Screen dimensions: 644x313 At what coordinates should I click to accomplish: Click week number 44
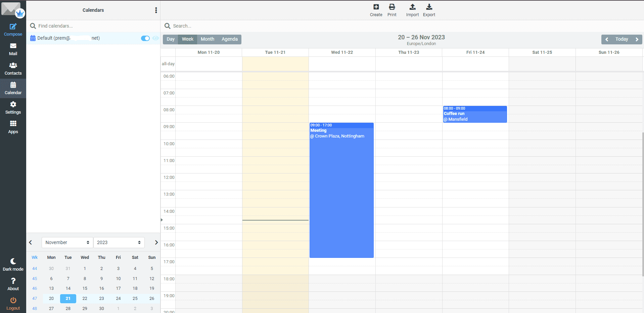35,269
